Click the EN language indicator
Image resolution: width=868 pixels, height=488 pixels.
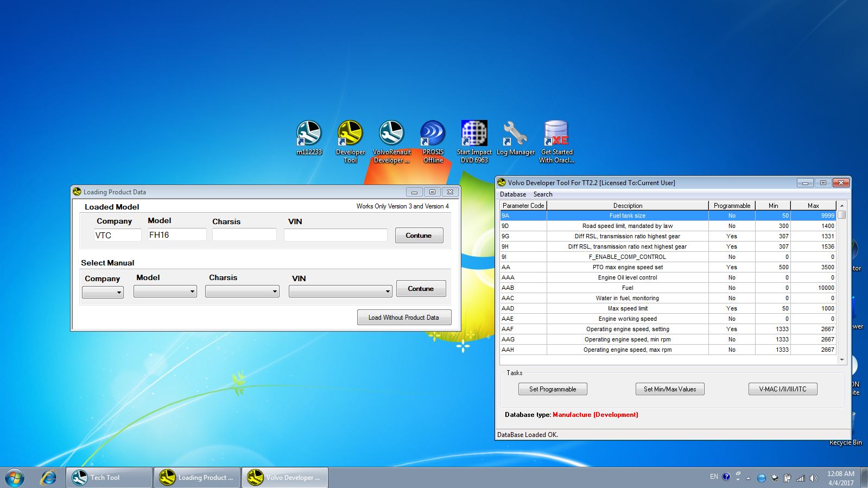(714, 477)
